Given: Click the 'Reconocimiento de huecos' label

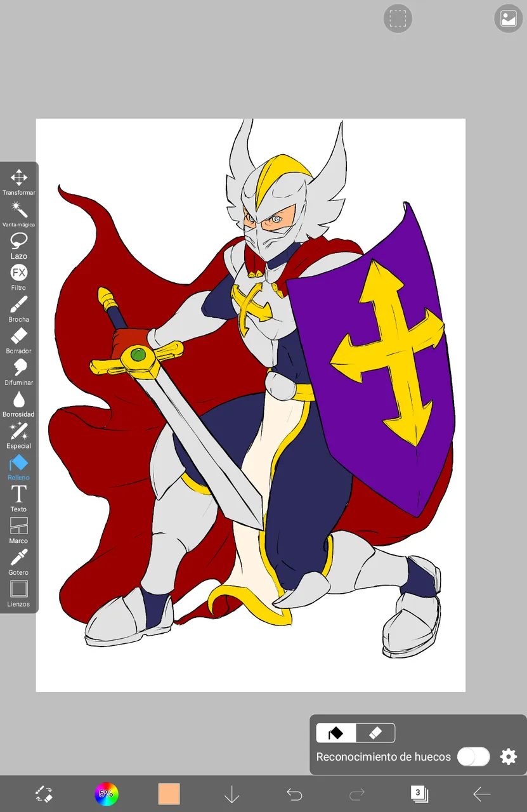Looking at the screenshot, I should (x=384, y=757).
